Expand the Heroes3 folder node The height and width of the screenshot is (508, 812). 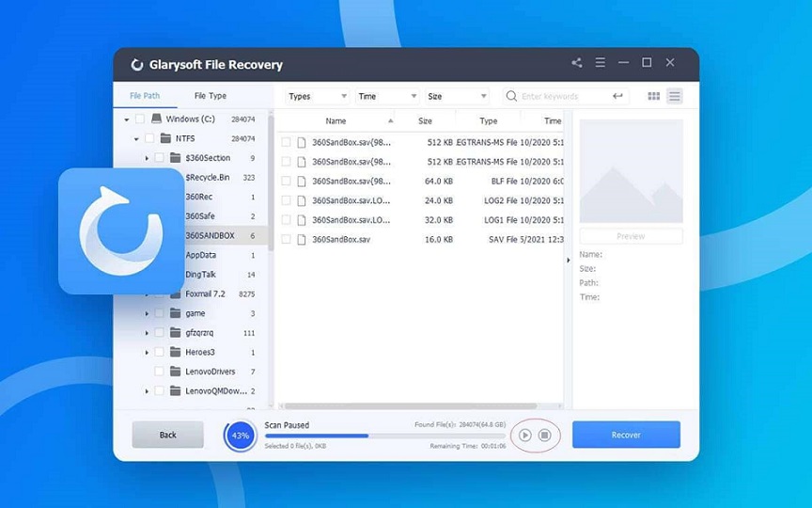(x=147, y=353)
